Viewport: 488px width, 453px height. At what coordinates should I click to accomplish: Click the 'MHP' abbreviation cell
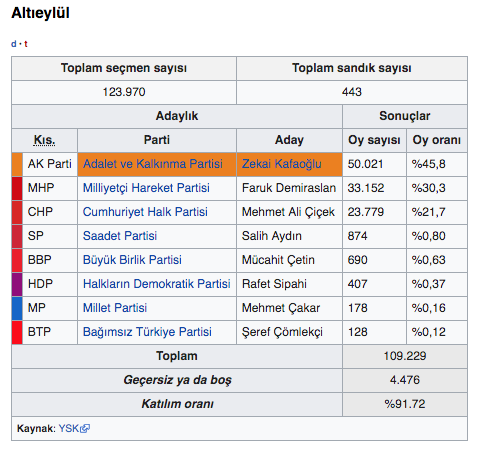pyautogui.click(x=50, y=188)
